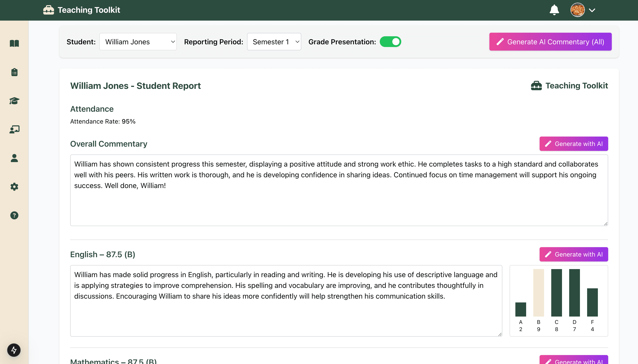This screenshot has width=638, height=364.
Task: Click the lightning bolt quick-action button
Action: (14, 350)
